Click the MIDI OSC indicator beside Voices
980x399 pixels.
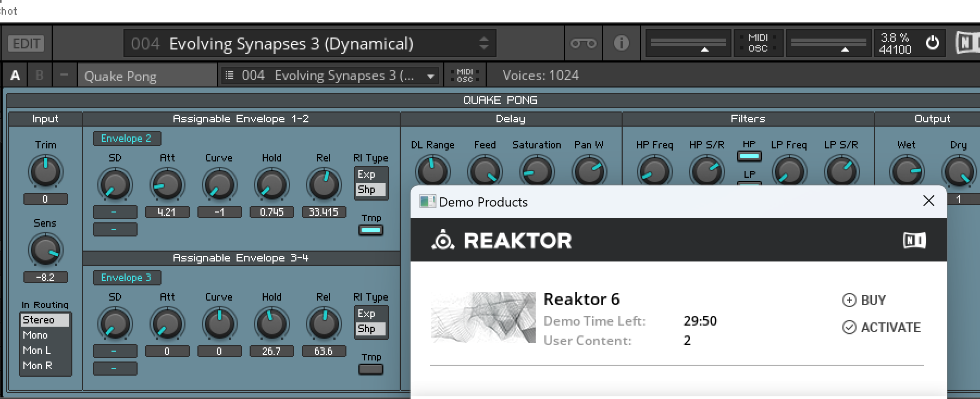(x=465, y=76)
